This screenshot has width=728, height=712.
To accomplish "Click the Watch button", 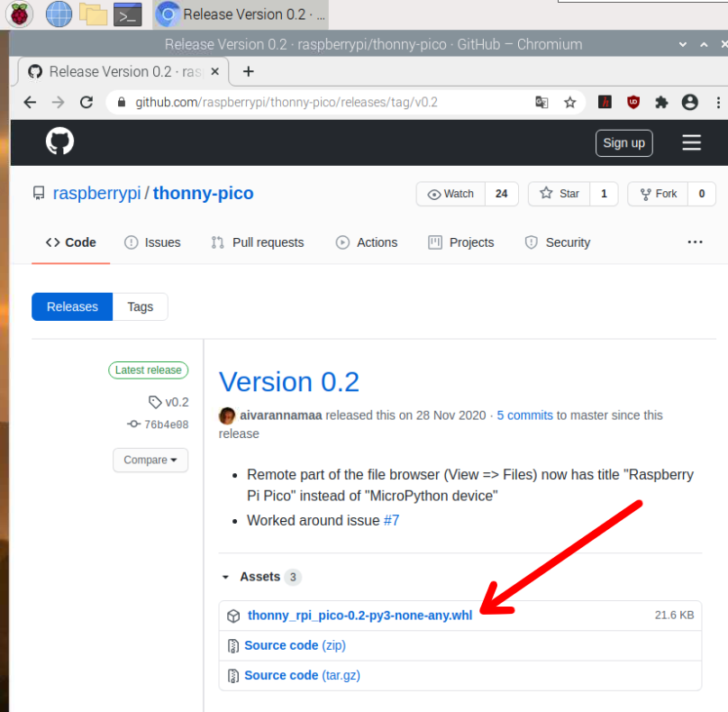I will coord(450,194).
